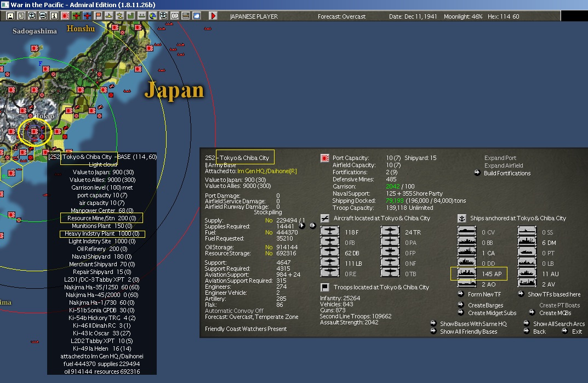Click the 2 AV ship icon

(x=527, y=284)
